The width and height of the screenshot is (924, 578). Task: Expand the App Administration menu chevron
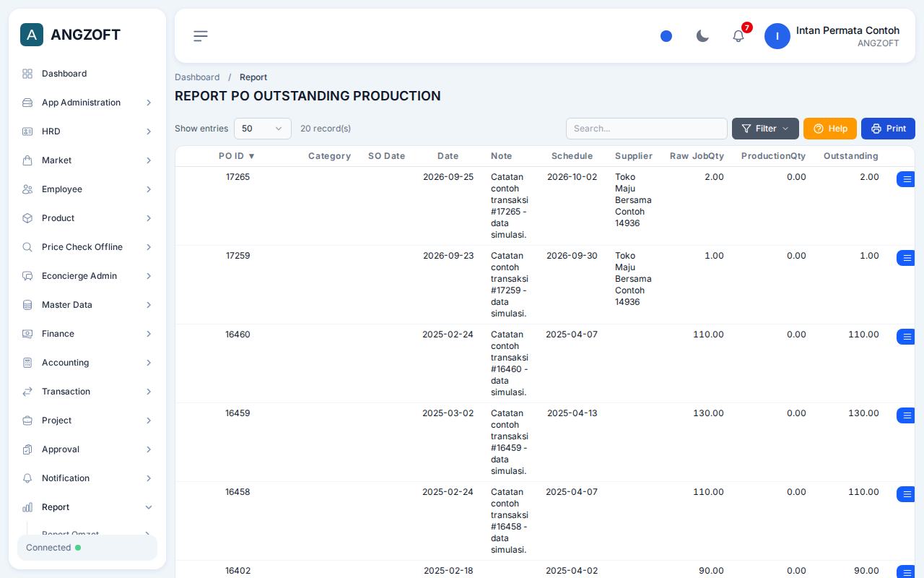point(149,103)
